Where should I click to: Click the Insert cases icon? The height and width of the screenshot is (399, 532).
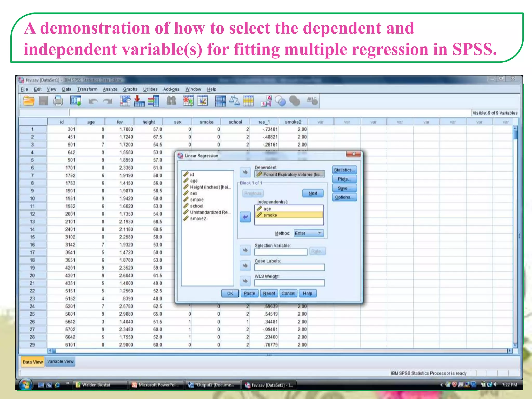[188, 101]
